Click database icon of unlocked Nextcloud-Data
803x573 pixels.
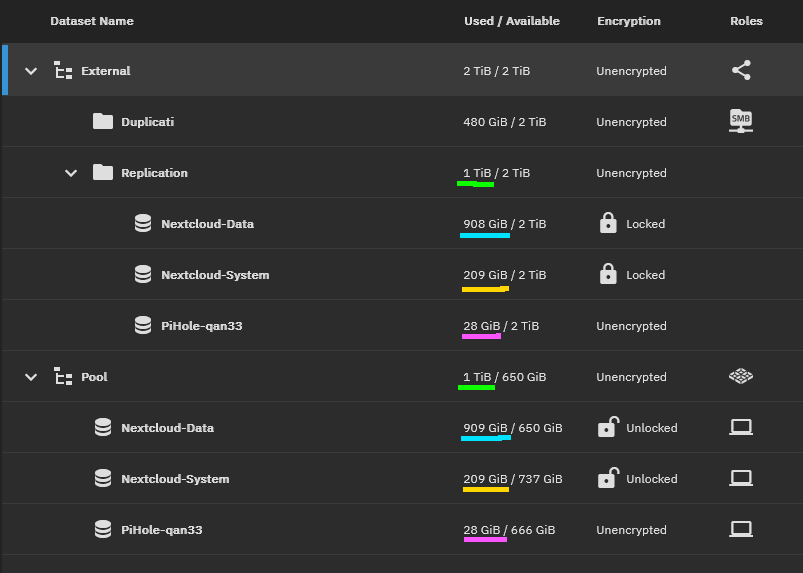click(x=103, y=427)
